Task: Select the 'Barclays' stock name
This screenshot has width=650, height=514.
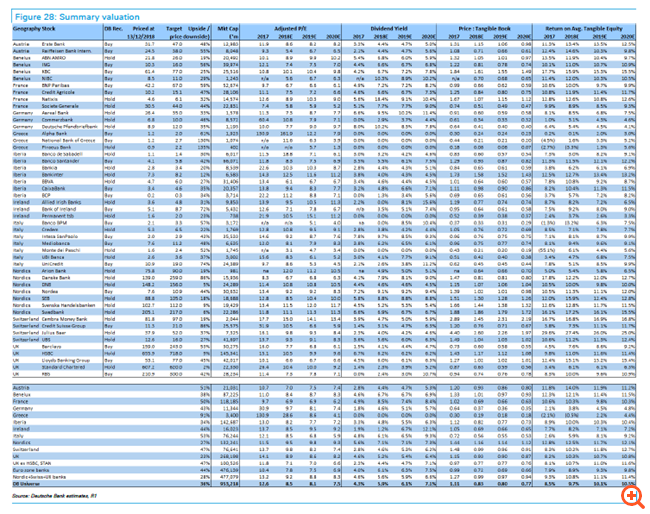Action: click(51, 346)
